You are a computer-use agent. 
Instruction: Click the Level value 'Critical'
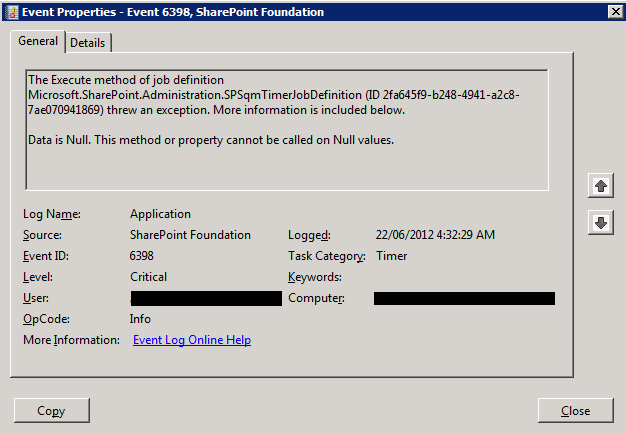point(149,277)
